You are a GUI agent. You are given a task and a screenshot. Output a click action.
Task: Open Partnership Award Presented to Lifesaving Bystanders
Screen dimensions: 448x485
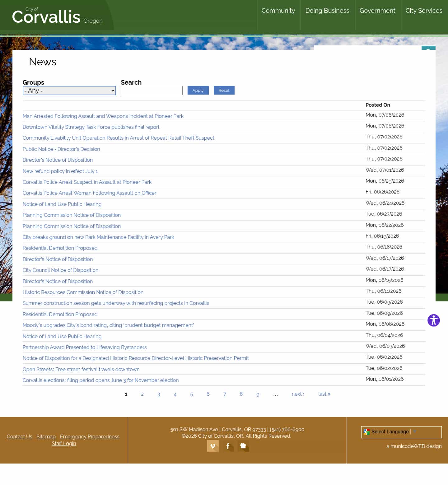point(85,347)
